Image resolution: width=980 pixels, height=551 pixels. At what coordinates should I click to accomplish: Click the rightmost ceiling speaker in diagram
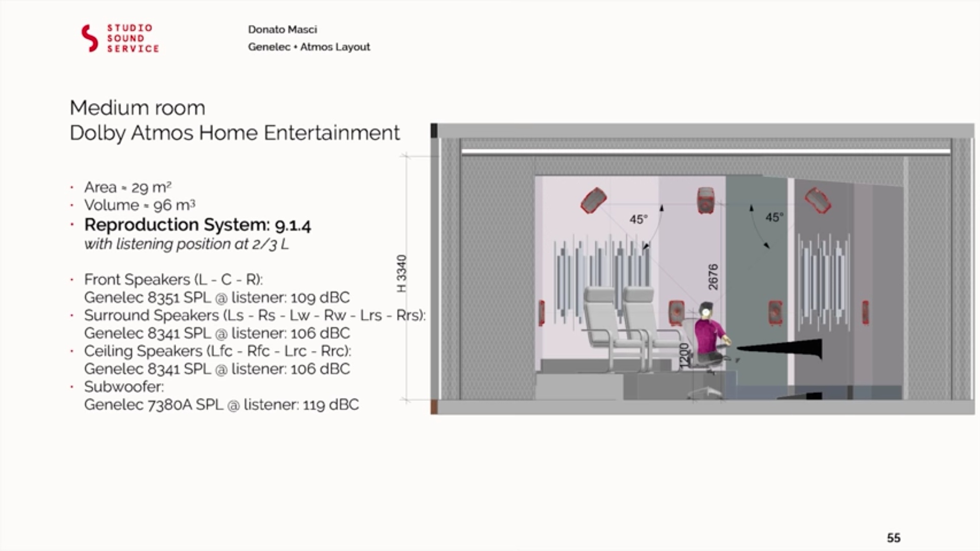pyautogui.click(x=818, y=199)
